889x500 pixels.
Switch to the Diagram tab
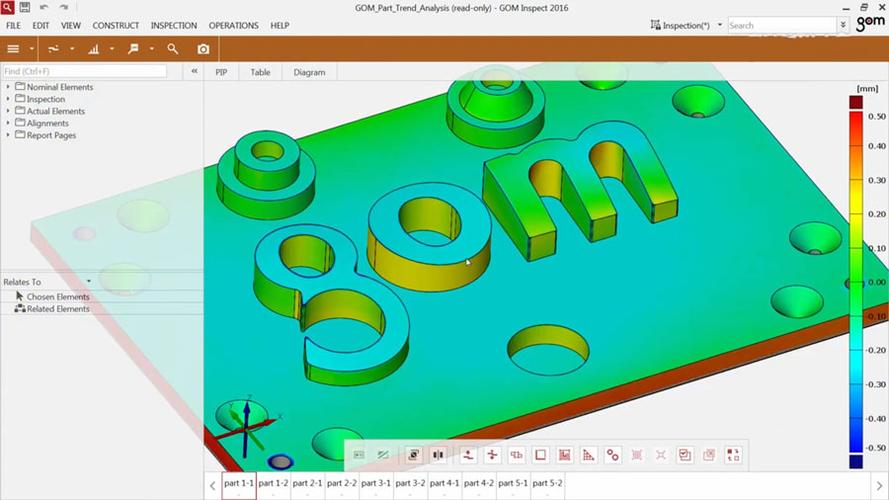[x=310, y=73]
